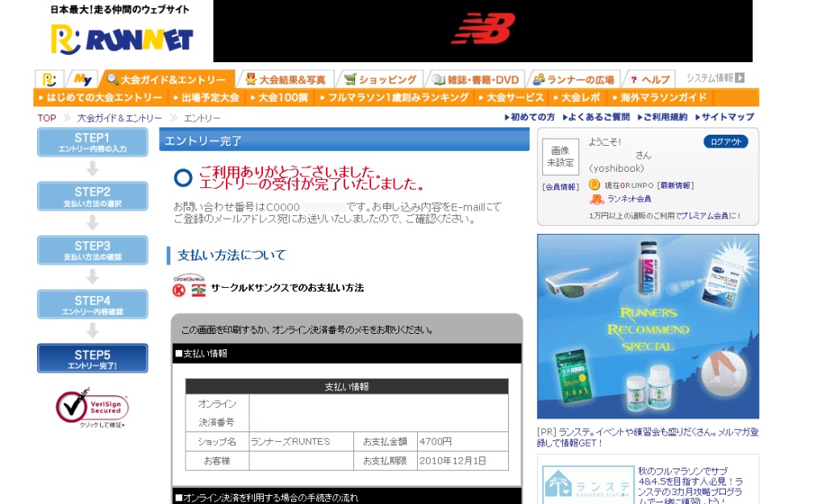Click the ログアウト button
Screen dimensions: 826x504
tap(725, 142)
